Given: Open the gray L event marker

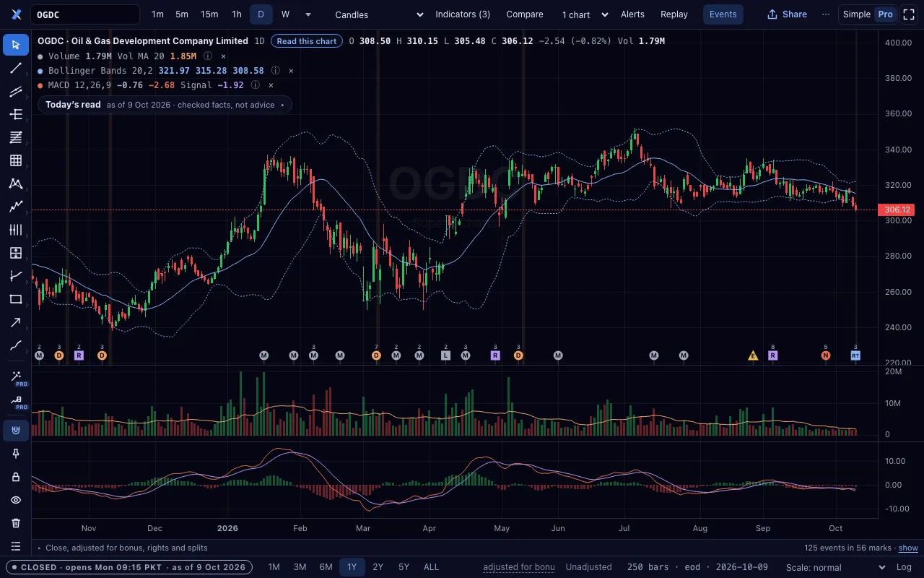Looking at the screenshot, I should 445,355.
